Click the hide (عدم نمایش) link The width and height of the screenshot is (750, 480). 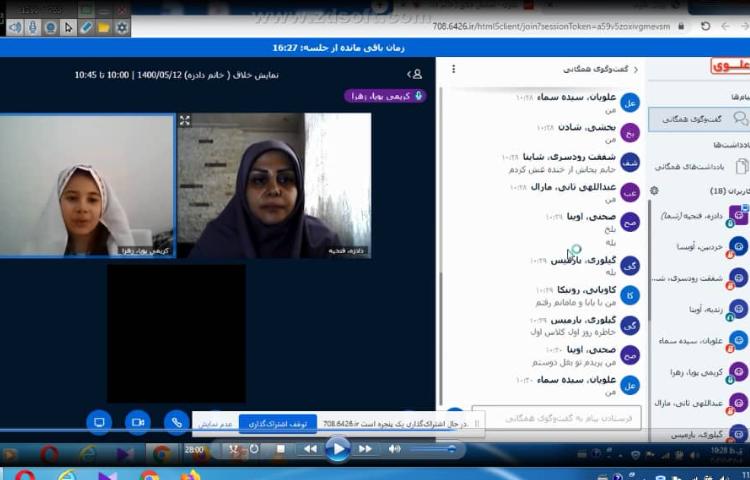[x=215, y=425]
